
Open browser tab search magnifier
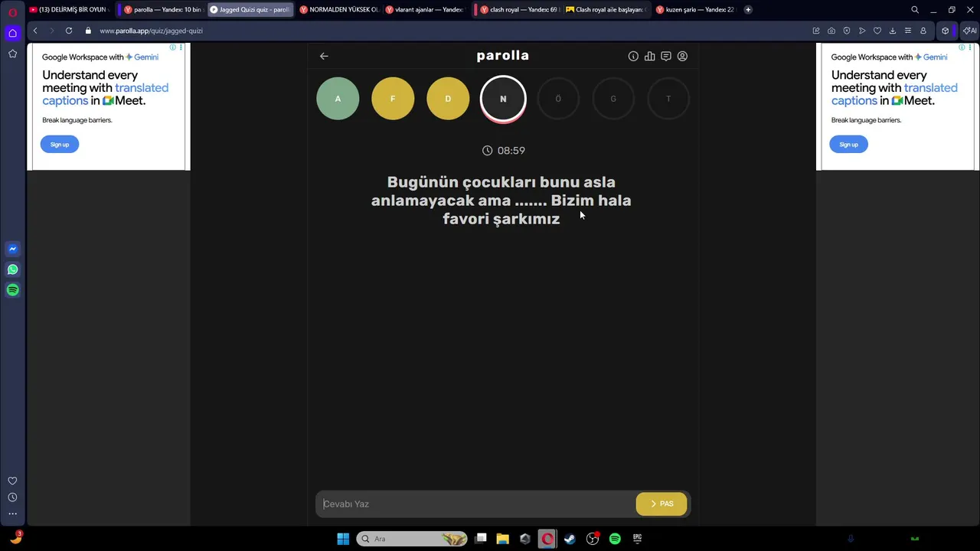pyautogui.click(x=915, y=10)
